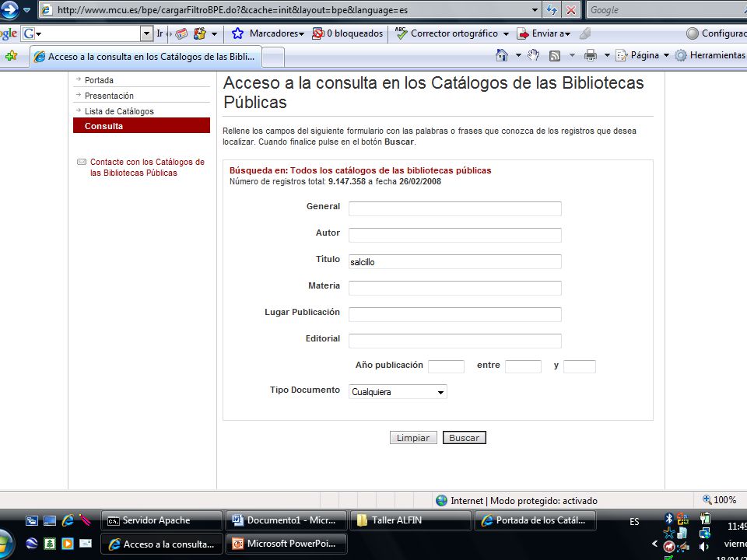Image resolution: width=747 pixels, height=560 pixels.
Task: Open the Tipo Documento dropdown
Action: pyautogui.click(x=398, y=392)
